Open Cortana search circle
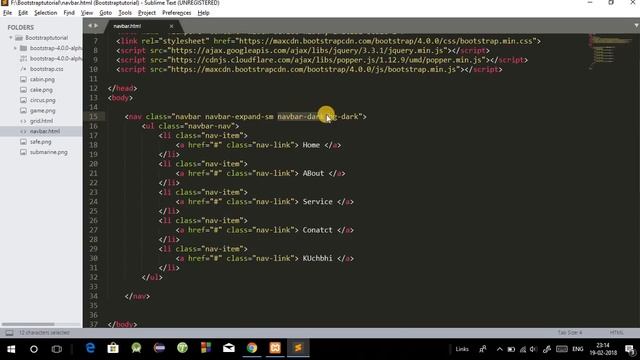Image resolution: width=640 pixels, height=360 pixels. [x=34, y=349]
